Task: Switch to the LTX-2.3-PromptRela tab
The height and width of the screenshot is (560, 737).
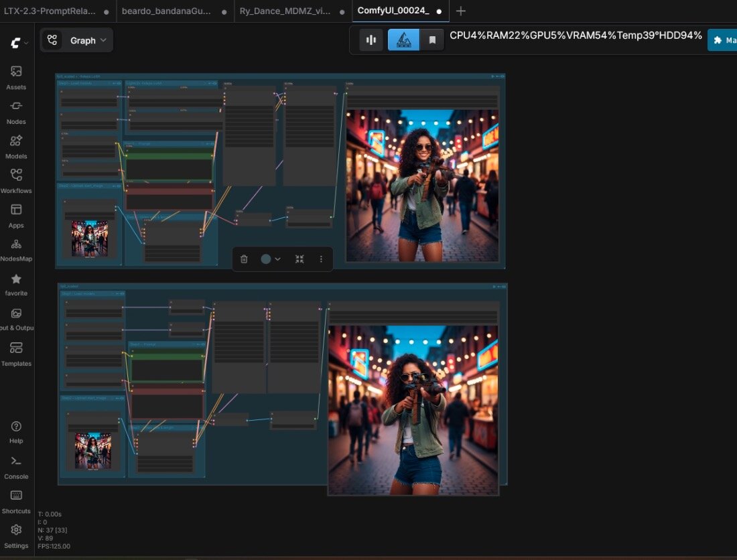Action: (x=56, y=11)
